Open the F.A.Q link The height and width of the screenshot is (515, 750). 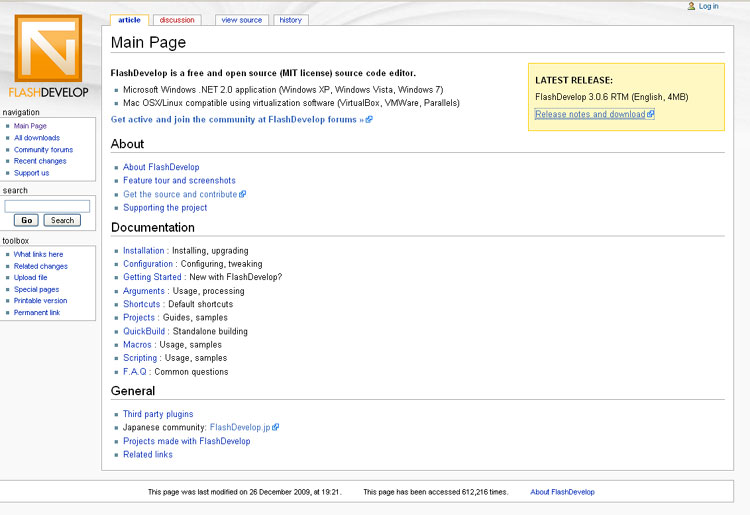point(135,372)
